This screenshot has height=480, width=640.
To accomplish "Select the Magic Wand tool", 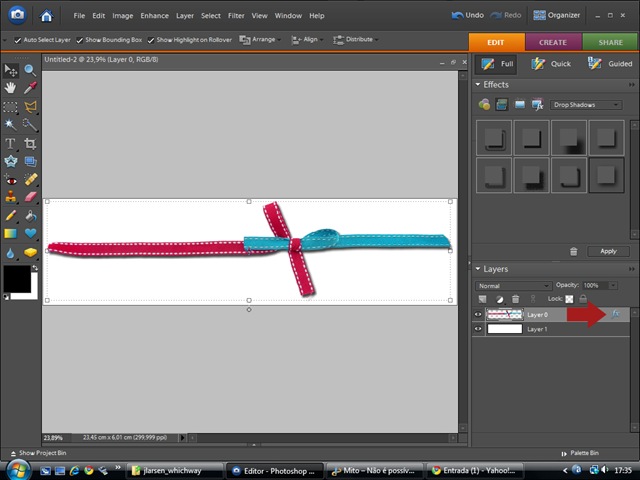I will coord(11,124).
